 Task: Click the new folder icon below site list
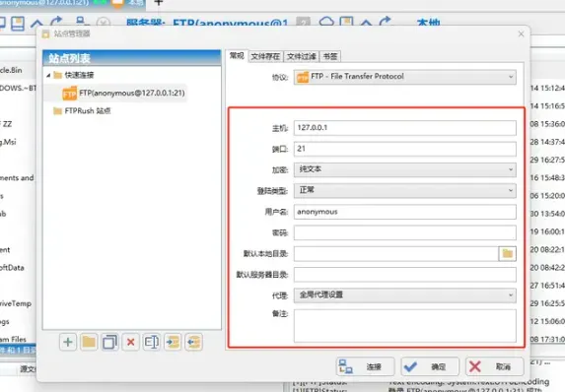click(x=89, y=342)
